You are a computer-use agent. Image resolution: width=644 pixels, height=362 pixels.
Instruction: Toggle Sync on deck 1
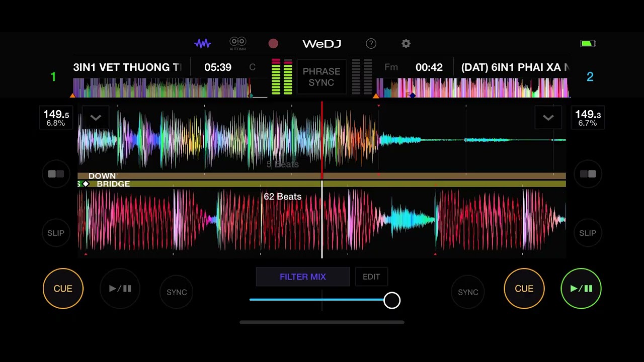(177, 292)
